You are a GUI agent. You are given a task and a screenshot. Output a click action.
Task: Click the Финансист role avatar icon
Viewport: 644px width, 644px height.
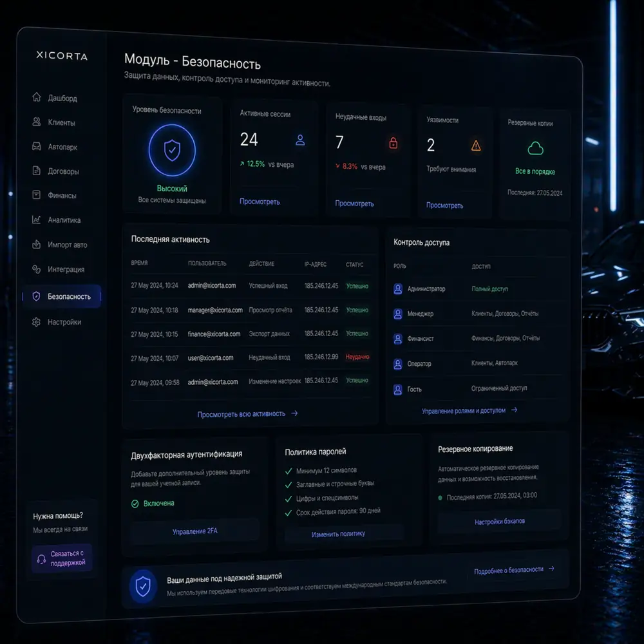click(397, 339)
